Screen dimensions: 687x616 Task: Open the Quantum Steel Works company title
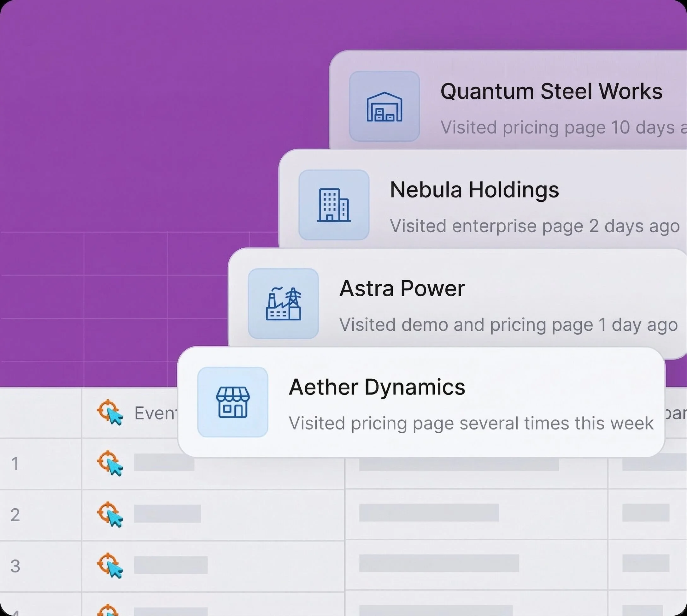coord(551,92)
